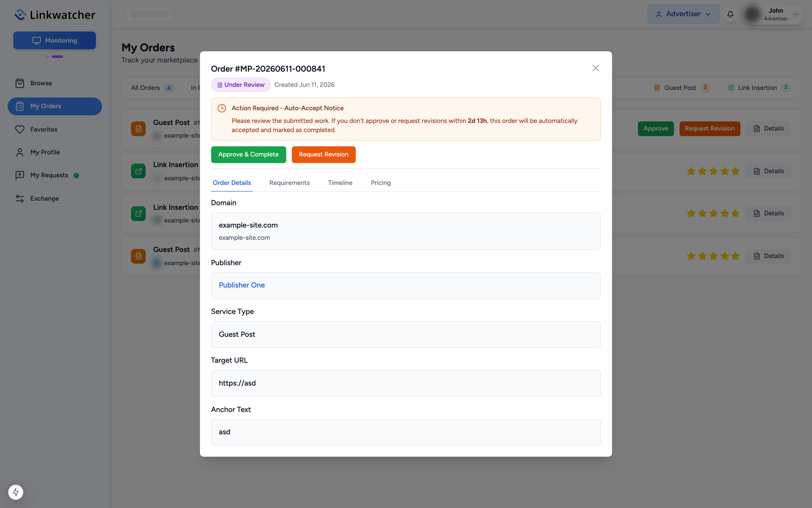Switch to the Requirements tab

(289, 183)
